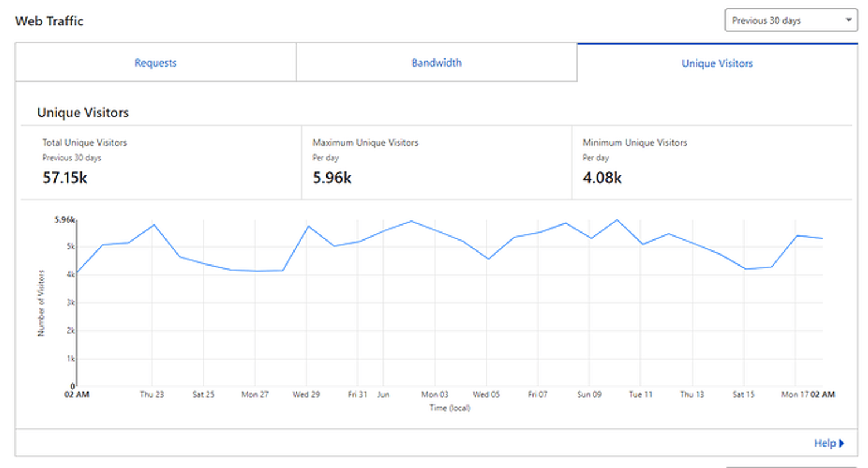Click the Jun month label on x-axis
This screenshot has height=468, width=868.
(x=383, y=395)
